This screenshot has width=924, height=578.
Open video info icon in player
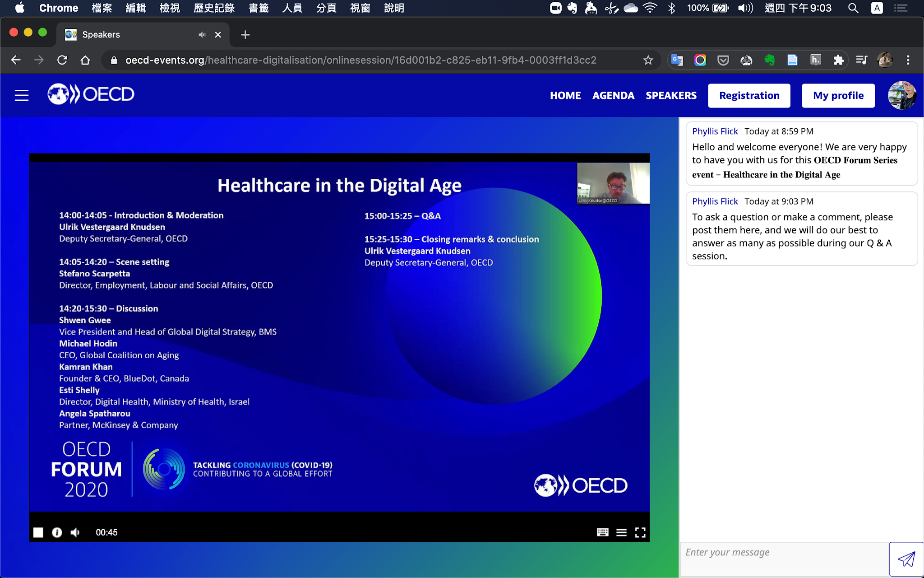[57, 532]
